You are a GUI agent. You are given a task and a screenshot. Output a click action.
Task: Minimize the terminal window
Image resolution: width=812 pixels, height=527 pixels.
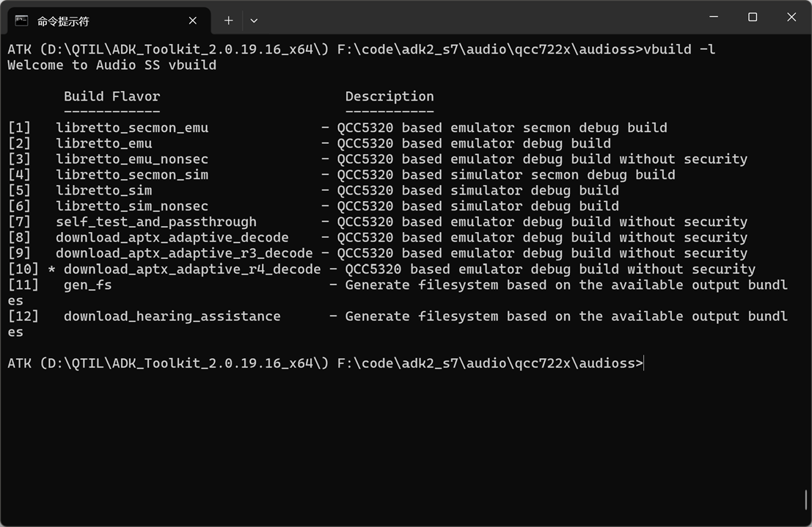click(713, 17)
